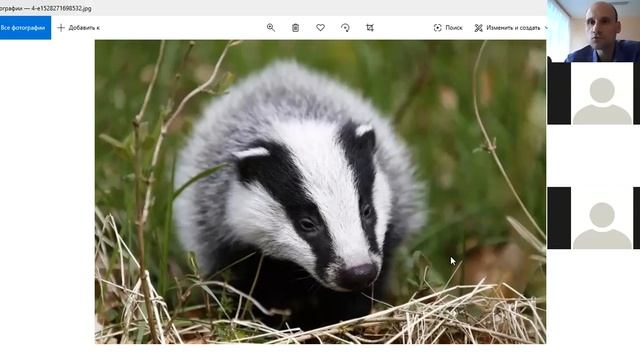This screenshot has width=640, height=360.
Task: Click the badger photo in the viewer
Action: point(320,192)
